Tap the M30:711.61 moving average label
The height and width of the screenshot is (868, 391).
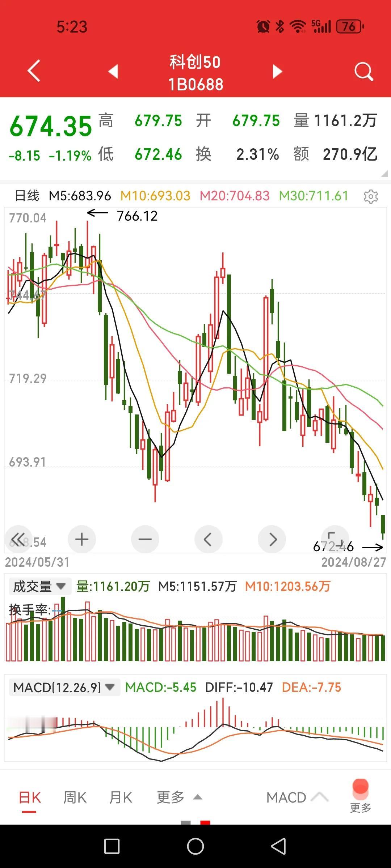[314, 196]
